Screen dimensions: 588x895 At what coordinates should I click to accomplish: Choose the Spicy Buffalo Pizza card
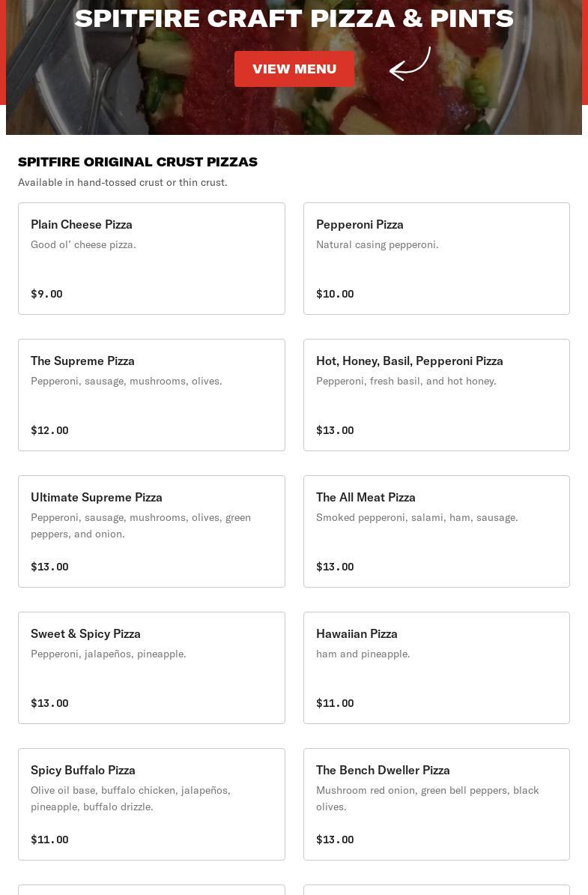pos(151,804)
